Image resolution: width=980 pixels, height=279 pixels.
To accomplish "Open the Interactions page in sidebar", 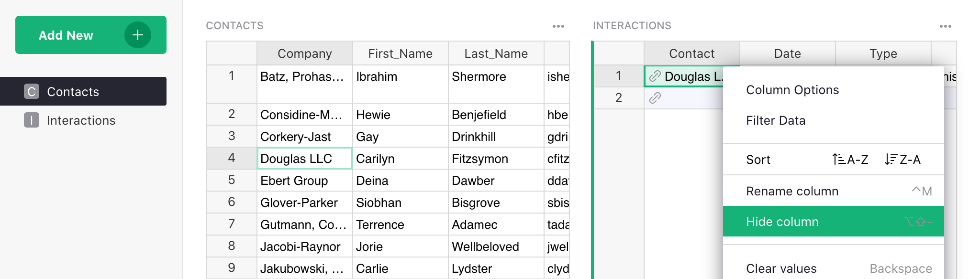I will coord(81,120).
